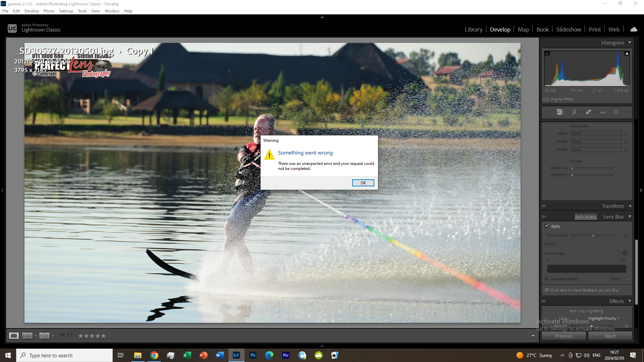
Task: Uncheck the Lens Blur Apply checkbox
Action: pyautogui.click(x=547, y=226)
